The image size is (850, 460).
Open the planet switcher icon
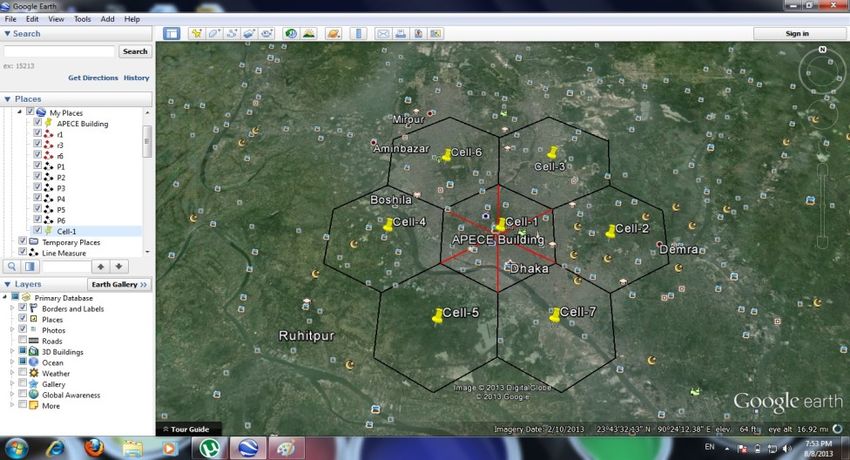(333, 34)
